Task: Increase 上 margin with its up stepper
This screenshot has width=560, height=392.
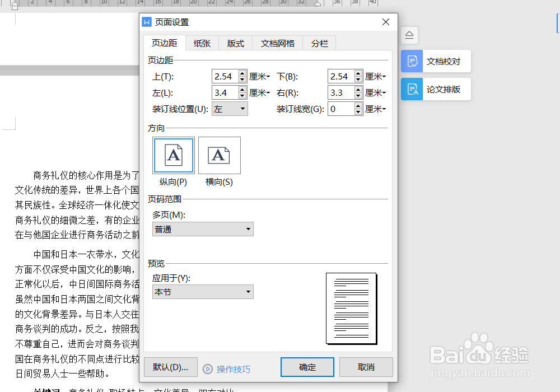Action: [243, 73]
